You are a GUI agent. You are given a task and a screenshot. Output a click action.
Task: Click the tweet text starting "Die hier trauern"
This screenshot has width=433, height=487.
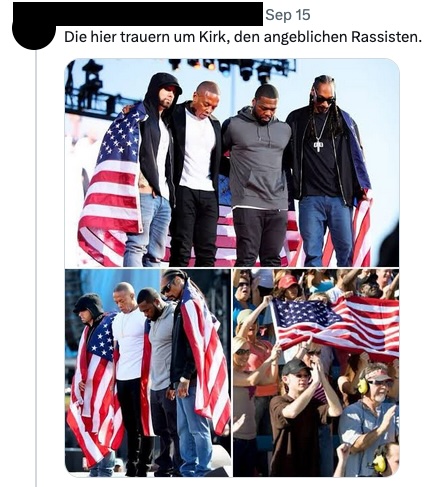(243, 37)
